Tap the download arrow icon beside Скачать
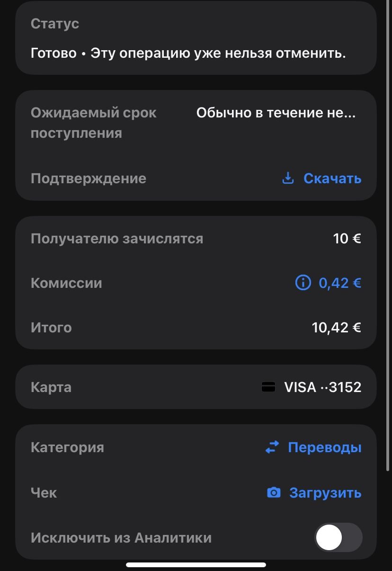This screenshot has height=571, width=392. [x=288, y=178]
